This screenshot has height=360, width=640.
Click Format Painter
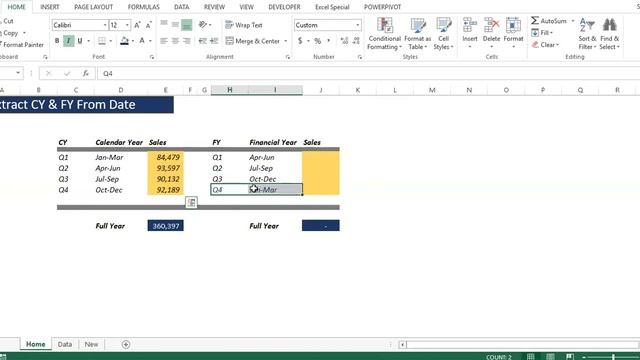(x=22, y=44)
